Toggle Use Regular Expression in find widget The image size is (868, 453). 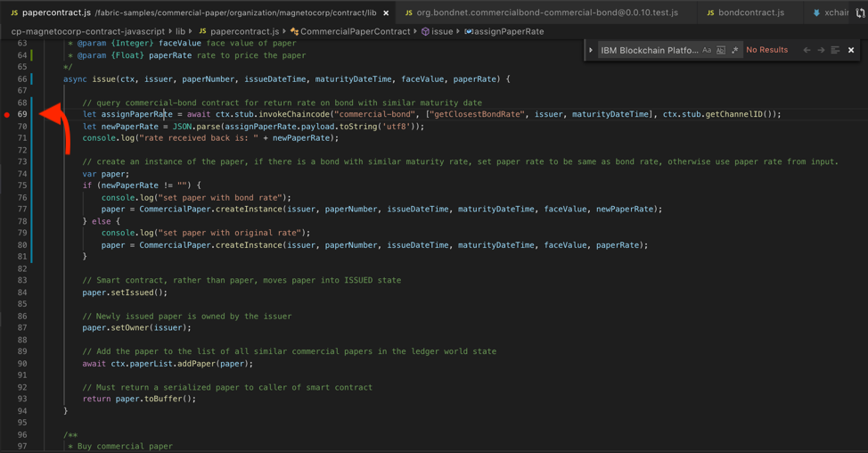[x=734, y=51]
